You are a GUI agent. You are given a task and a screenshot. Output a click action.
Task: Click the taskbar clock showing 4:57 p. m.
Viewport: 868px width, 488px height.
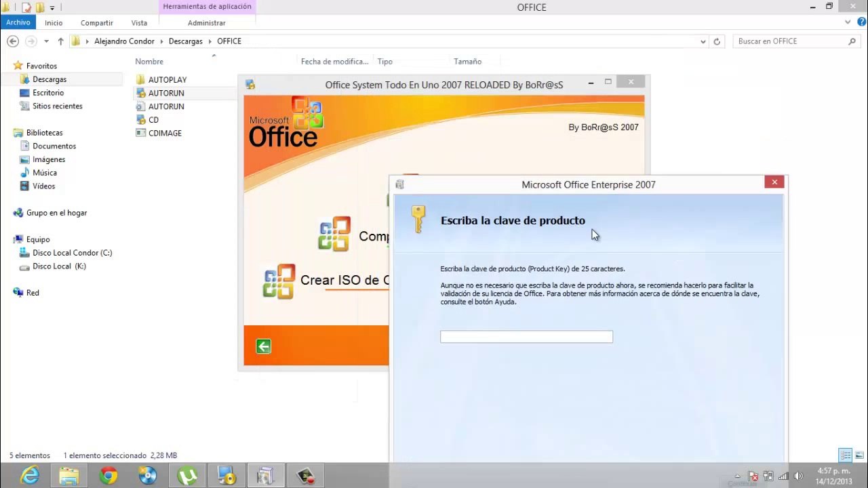click(x=834, y=476)
